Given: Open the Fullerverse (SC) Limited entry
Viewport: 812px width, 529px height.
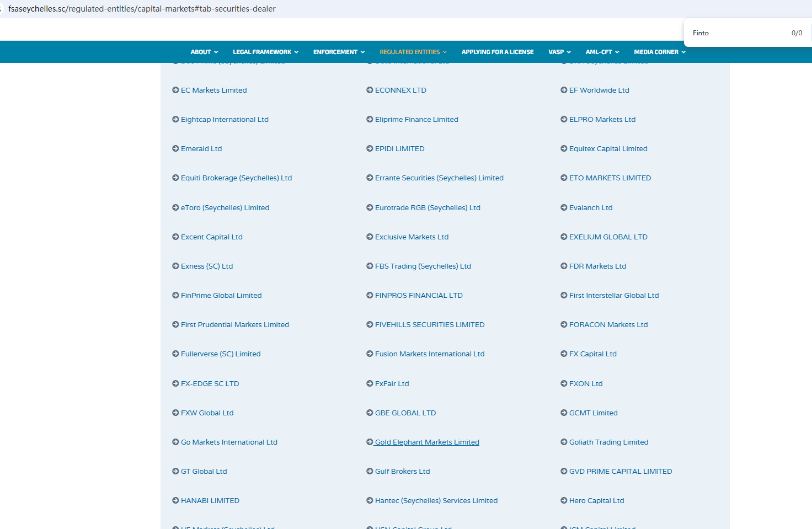Looking at the screenshot, I should pos(221,354).
